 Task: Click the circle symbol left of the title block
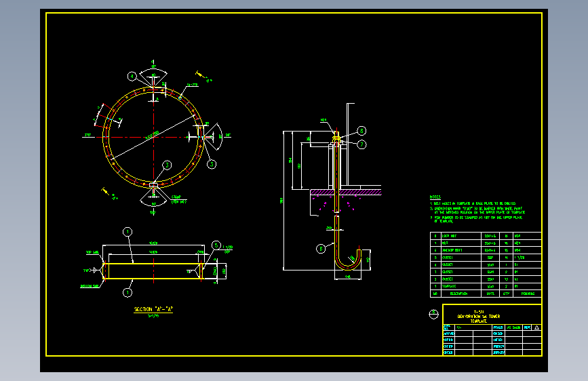click(433, 315)
